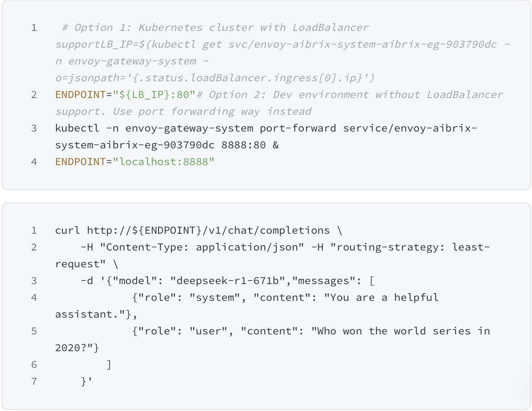Click the closing "]" bracket in curl block
The image size is (532, 411).
point(109,365)
